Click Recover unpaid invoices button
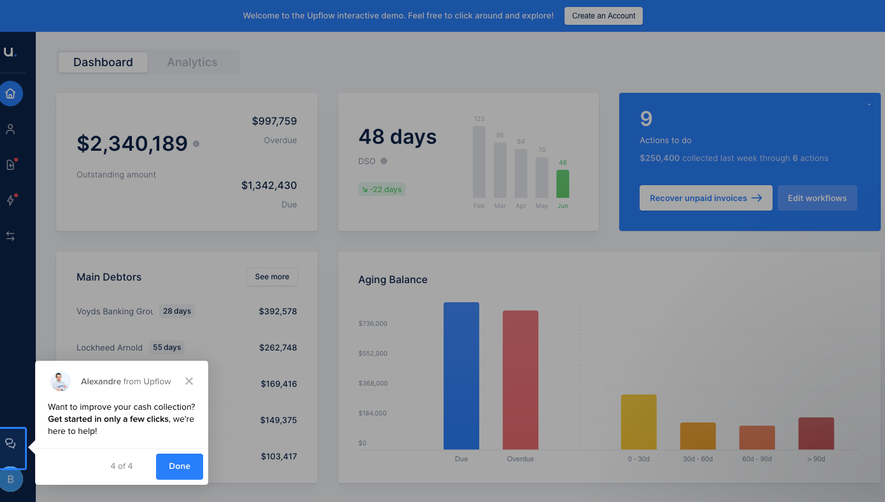 (706, 198)
